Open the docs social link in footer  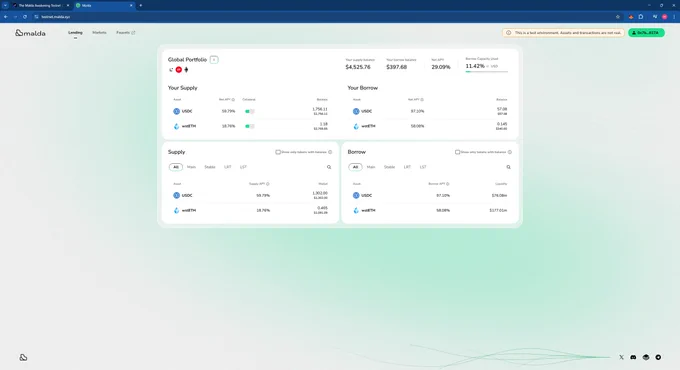[646, 357]
